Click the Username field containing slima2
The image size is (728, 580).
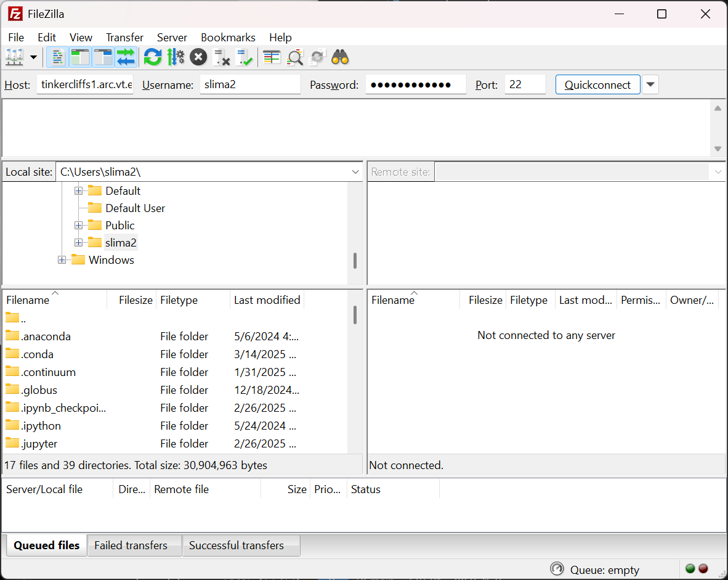point(250,84)
